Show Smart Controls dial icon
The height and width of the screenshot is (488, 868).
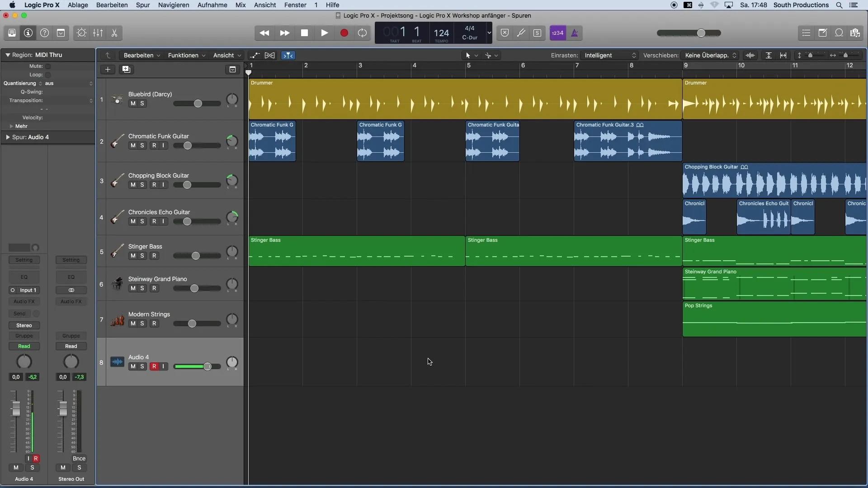(82, 33)
